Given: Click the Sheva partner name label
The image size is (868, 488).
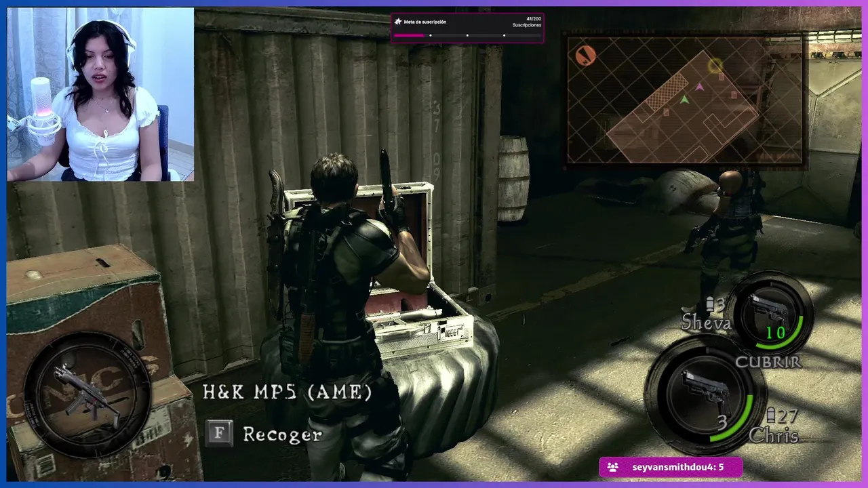Looking at the screenshot, I should [706, 323].
